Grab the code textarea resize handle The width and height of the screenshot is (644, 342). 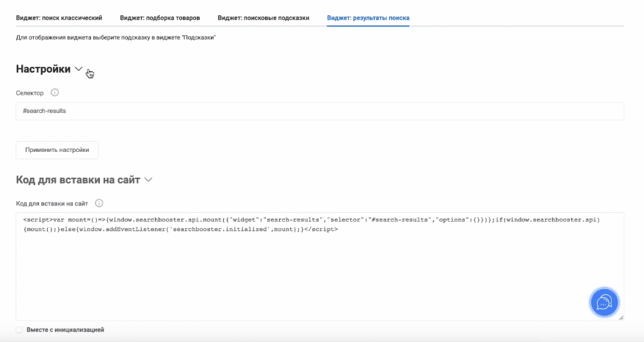coord(620,316)
